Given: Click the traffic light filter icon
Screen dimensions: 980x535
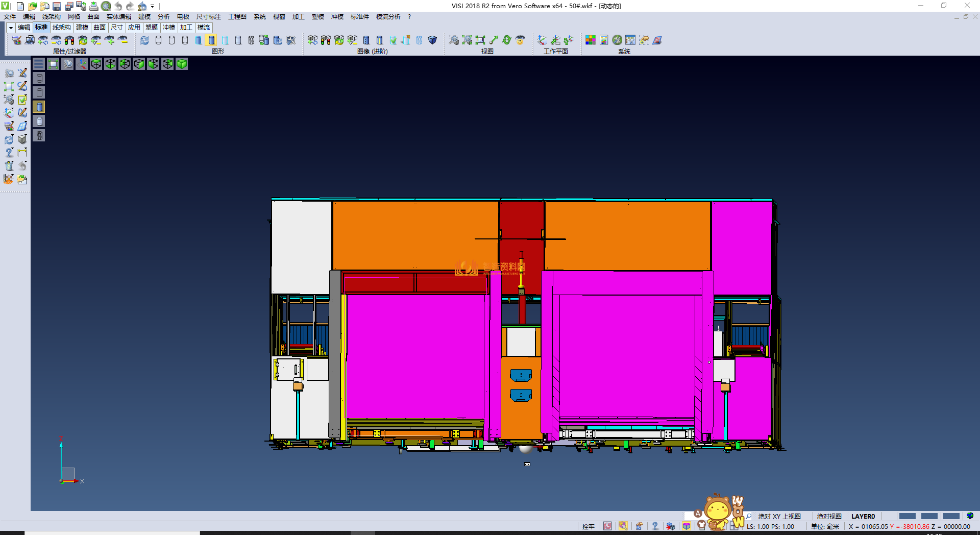Looking at the screenshot, I should click(x=69, y=40).
